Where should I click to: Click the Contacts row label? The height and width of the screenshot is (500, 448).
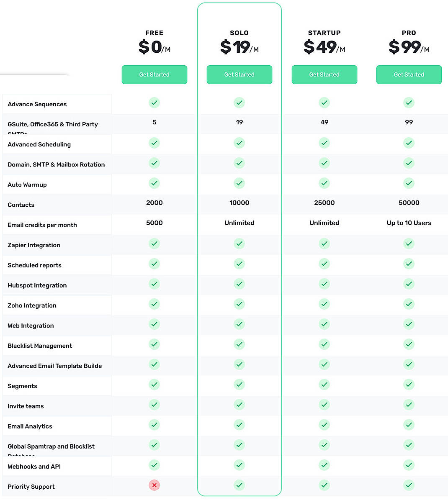point(21,205)
